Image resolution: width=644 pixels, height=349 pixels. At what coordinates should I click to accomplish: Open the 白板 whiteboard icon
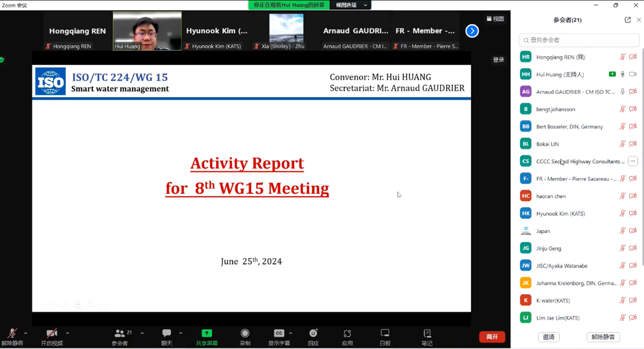pyautogui.click(x=385, y=333)
